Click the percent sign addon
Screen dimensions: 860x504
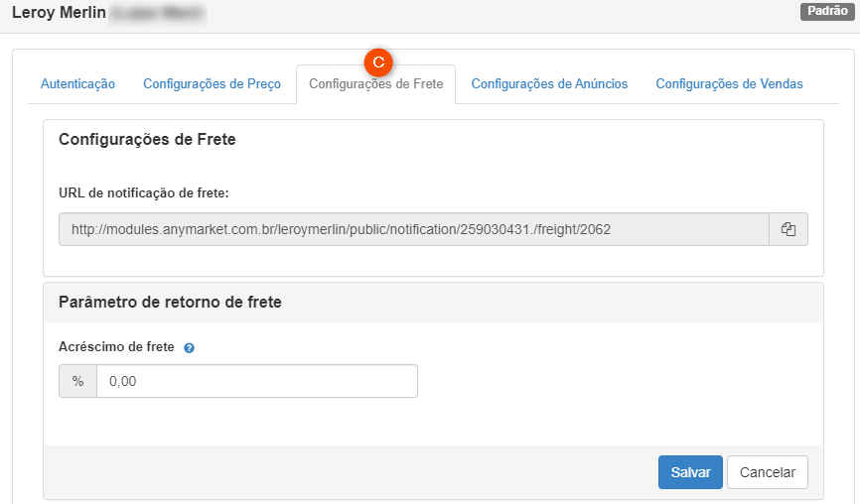point(77,381)
